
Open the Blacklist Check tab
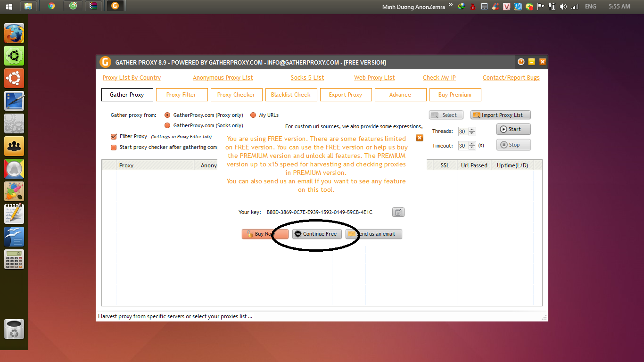(x=291, y=95)
